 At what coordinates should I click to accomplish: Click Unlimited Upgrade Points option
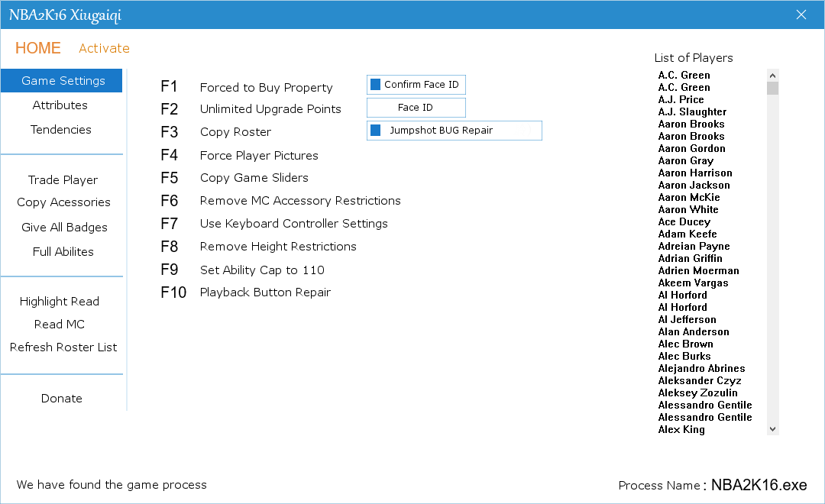(x=270, y=109)
